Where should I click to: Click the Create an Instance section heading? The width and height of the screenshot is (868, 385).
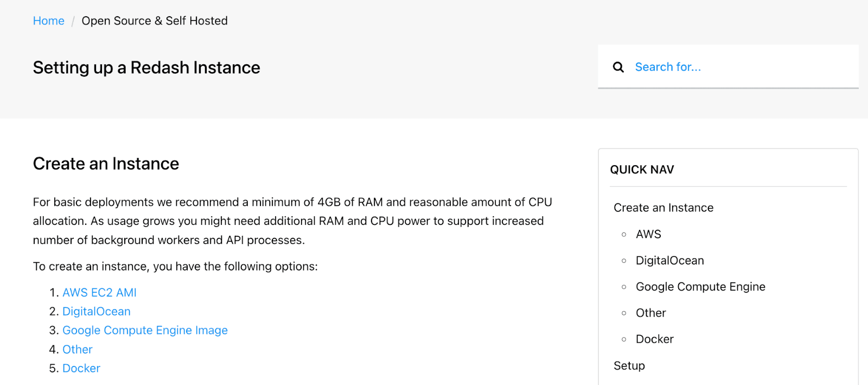pos(106,164)
